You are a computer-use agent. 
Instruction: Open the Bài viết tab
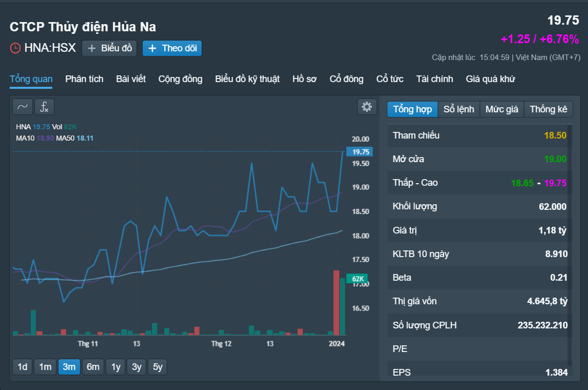(131, 79)
